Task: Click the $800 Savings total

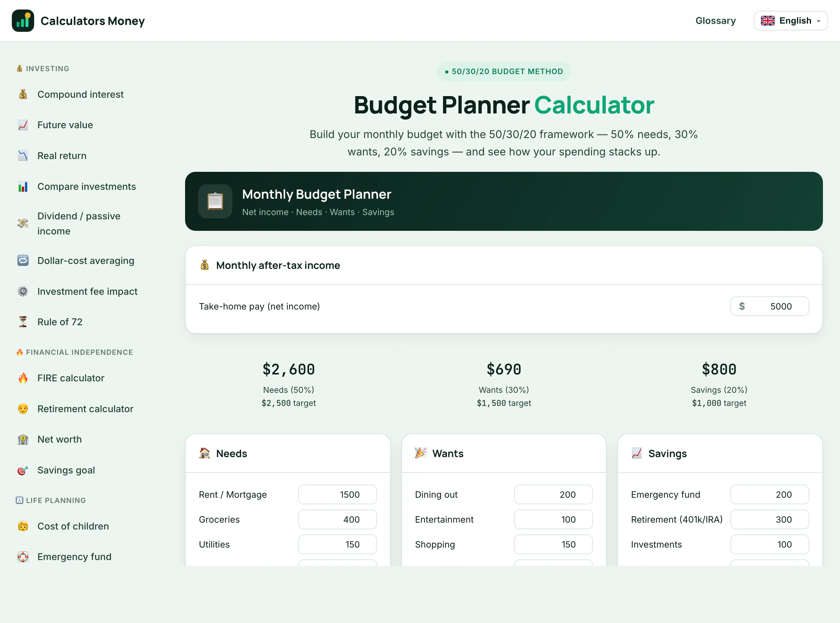Action: click(x=719, y=369)
